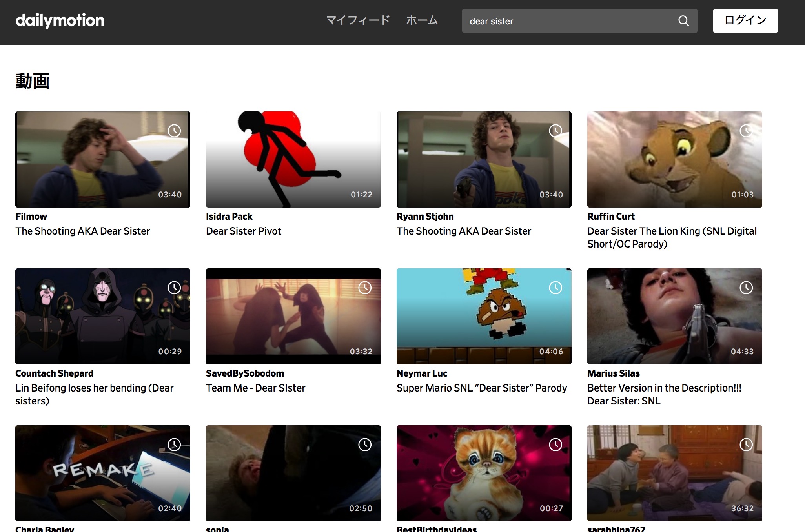Click watch-later clock on Lin Beifong video

click(174, 288)
